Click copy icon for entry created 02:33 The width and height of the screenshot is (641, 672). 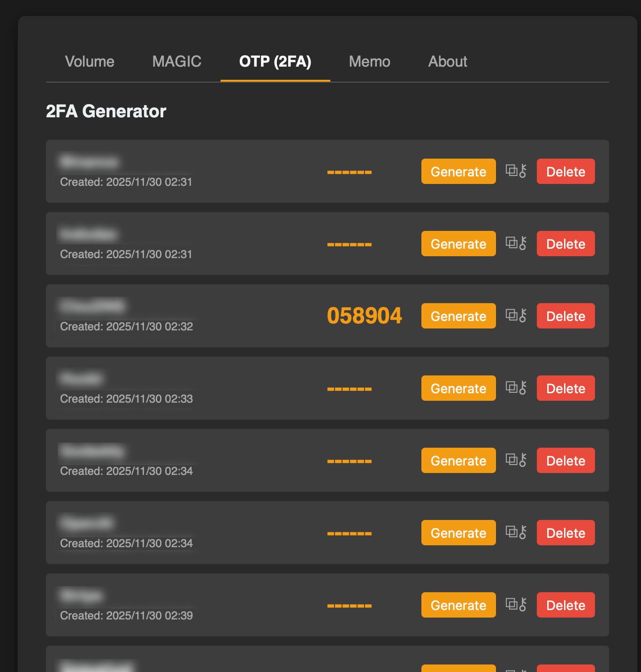click(x=511, y=387)
